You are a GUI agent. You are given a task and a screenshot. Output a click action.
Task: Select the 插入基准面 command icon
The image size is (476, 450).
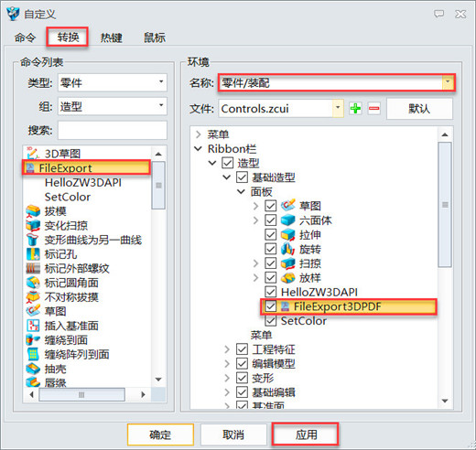tap(33, 326)
